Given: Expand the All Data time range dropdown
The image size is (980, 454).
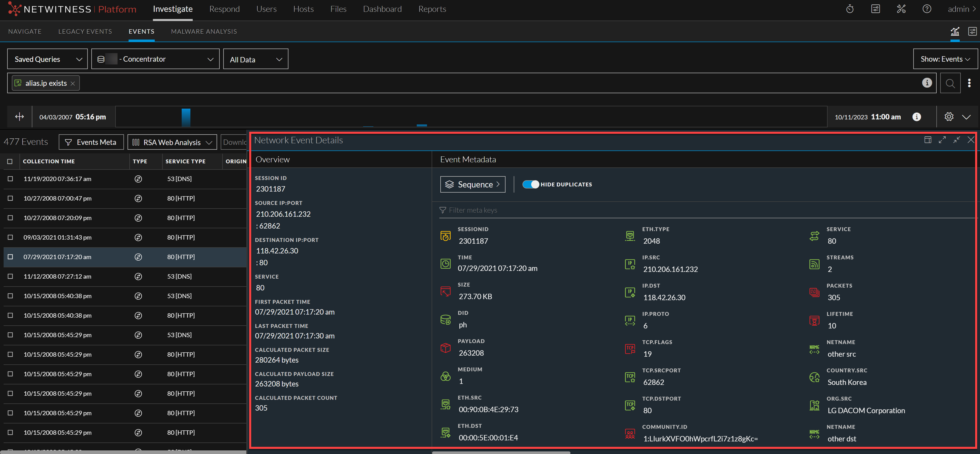Looking at the screenshot, I should (255, 59).
